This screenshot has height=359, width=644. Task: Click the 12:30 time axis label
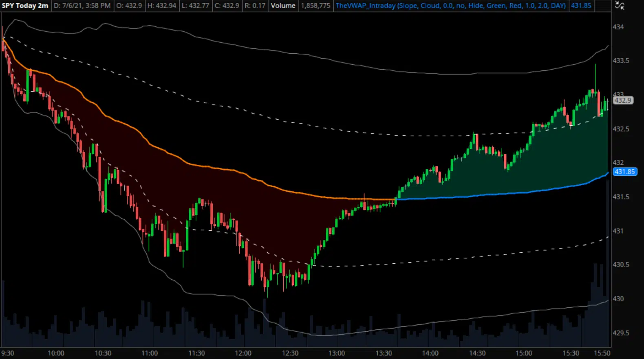point(290,353)
